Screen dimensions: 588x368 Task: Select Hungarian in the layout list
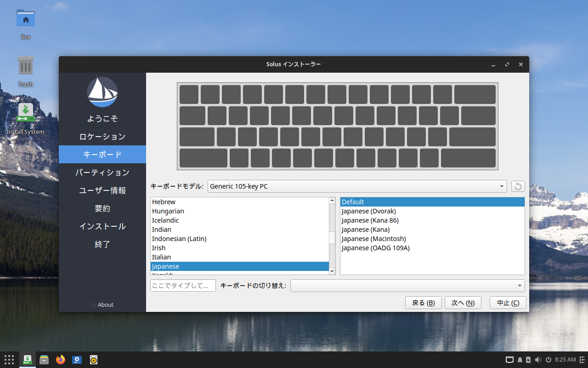[240, 211]
